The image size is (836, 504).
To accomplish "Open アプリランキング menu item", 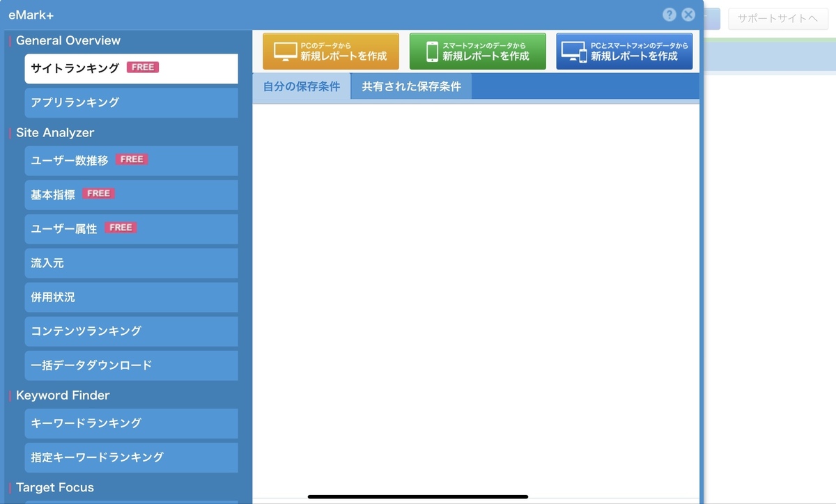I will (131, 102).
